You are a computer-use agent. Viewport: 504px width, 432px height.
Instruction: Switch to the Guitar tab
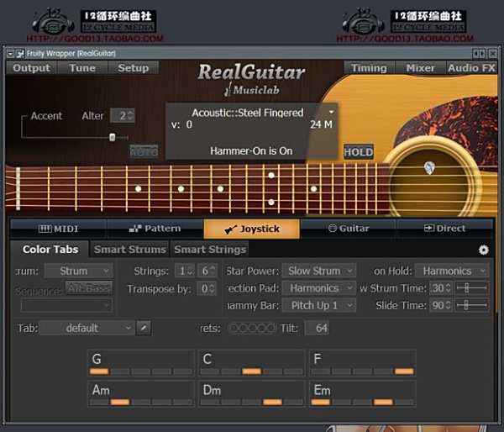(349, 229)
